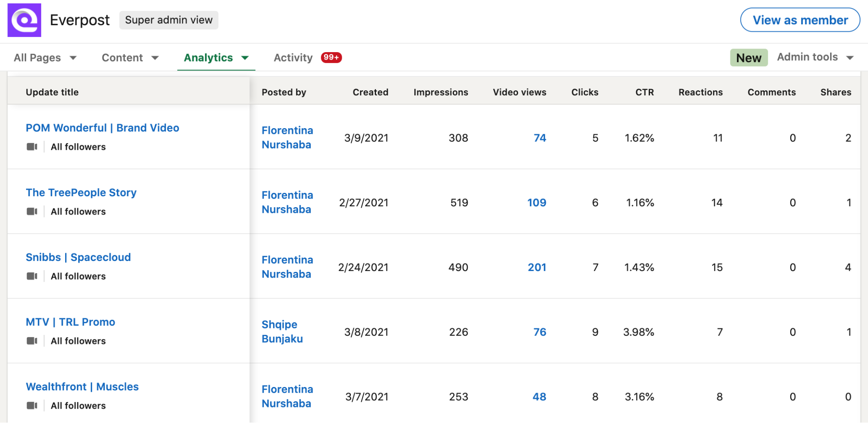Viewport: 868px width, 423px height.
Task: Open Florentina Nurshaba profile in Snibbs row
Action: (287, 267)
